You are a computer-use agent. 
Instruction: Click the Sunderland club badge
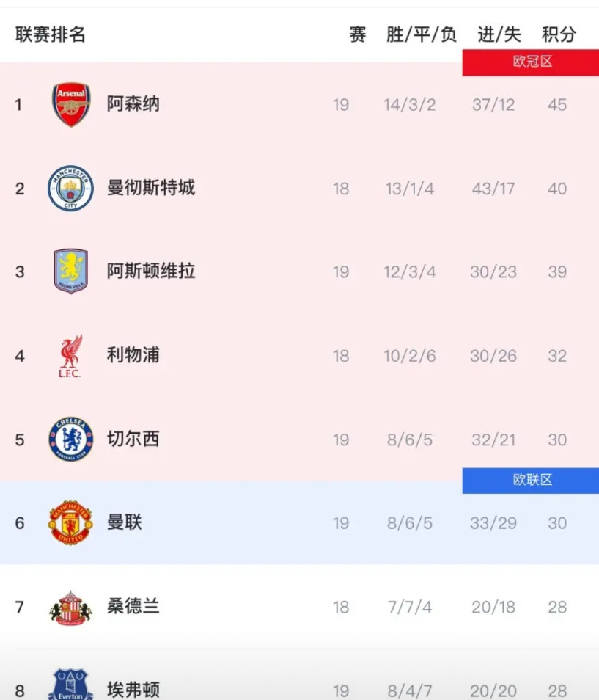pyautogui.click(x=70, y=607)
